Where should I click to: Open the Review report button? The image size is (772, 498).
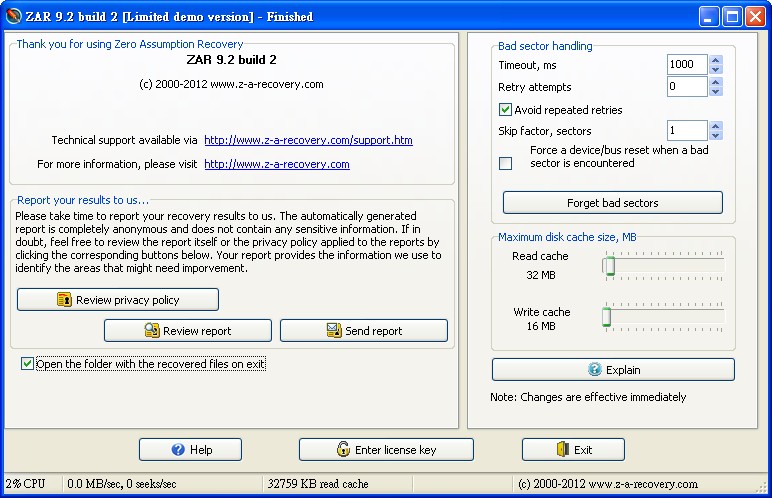click(x=188, y=331)
